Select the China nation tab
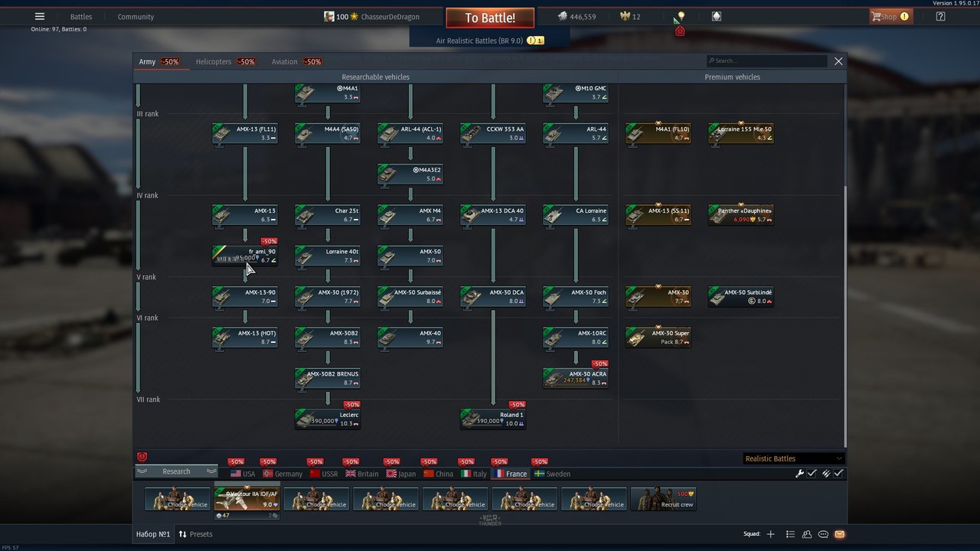Image resolution: width=980 pixels, height=551 pixels. coord(439,474)
